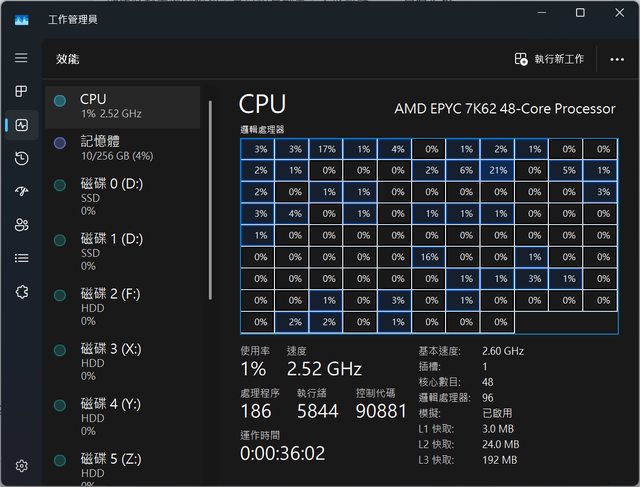The height and width of the screenshot is (487, 640).
Task: Open the Processes page icon
Action: [21, 92]
